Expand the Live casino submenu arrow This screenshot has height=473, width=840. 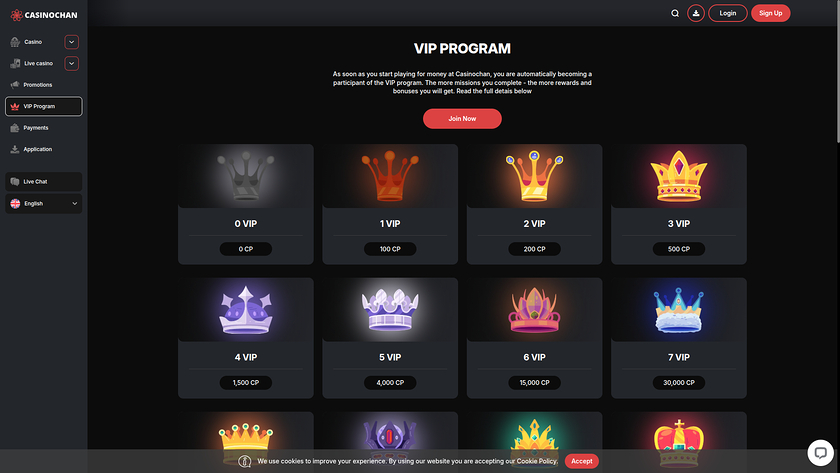tap(71, 63)
